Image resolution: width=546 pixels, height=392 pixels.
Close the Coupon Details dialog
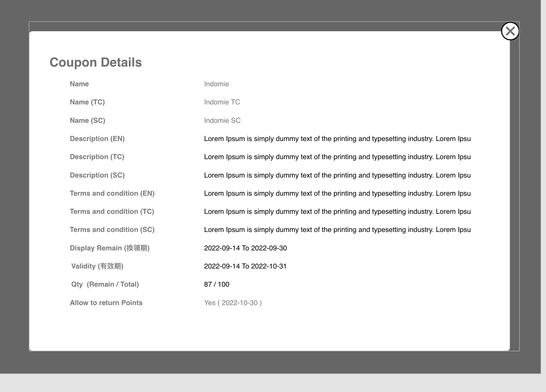[x=510, y=31]
